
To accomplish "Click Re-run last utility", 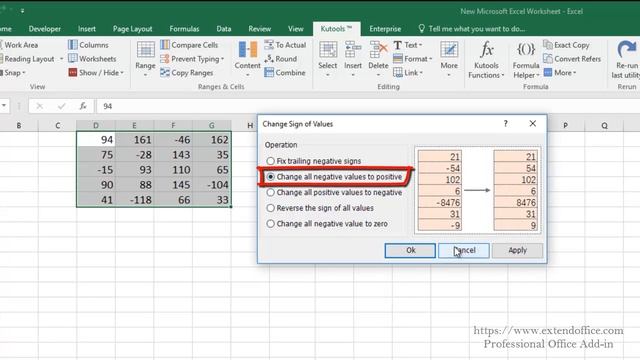I will pos(626,60).
